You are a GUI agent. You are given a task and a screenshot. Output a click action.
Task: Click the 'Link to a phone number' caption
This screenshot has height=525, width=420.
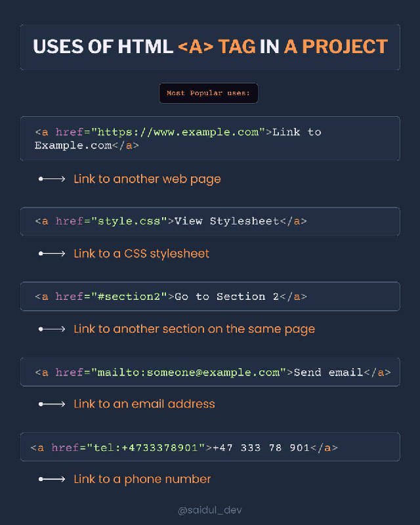[142, 479]
